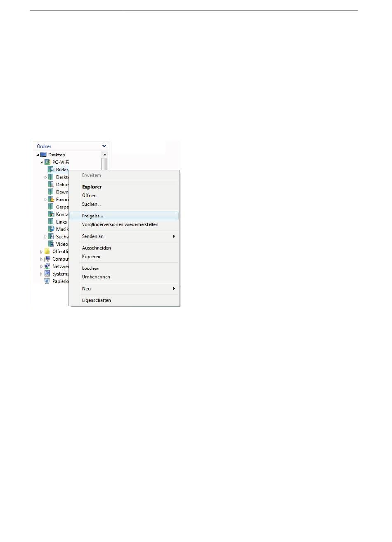Click the Systems… control panel icon

pos(47,273)
